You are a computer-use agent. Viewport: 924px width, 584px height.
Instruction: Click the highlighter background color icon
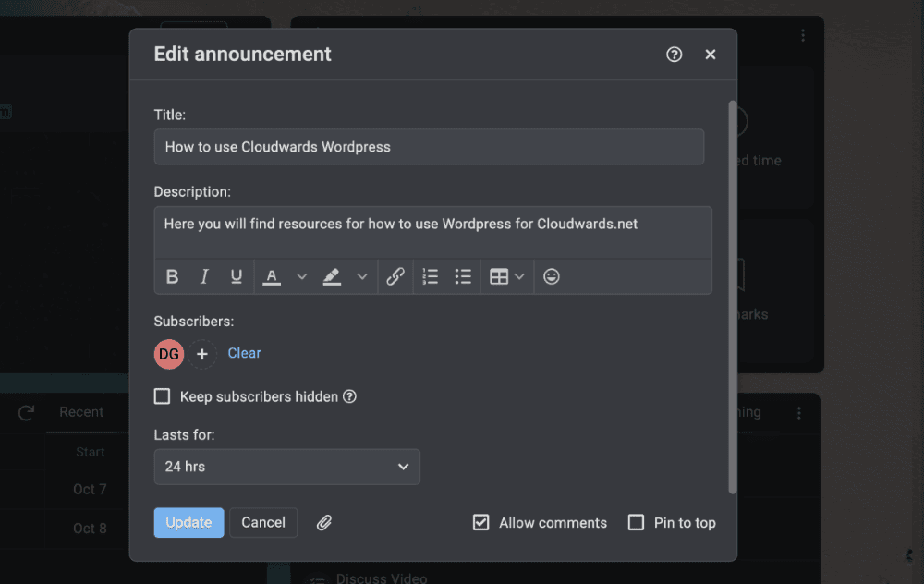pos(332,276)
